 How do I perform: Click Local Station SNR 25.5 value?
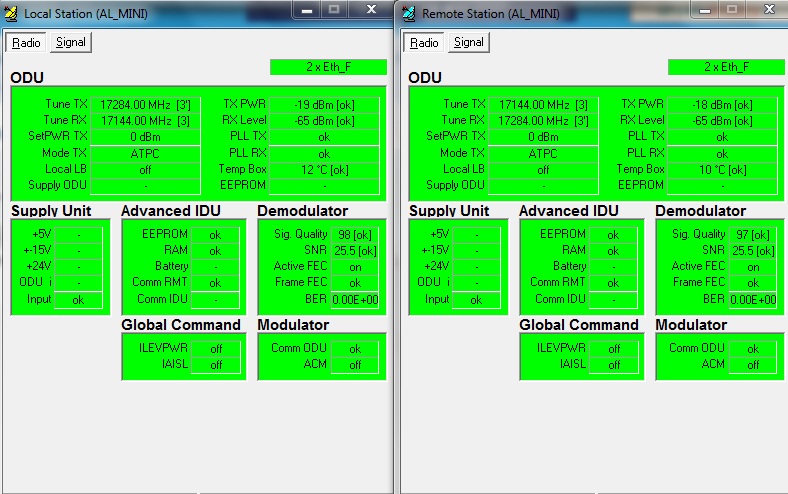[x=355, y=251]
